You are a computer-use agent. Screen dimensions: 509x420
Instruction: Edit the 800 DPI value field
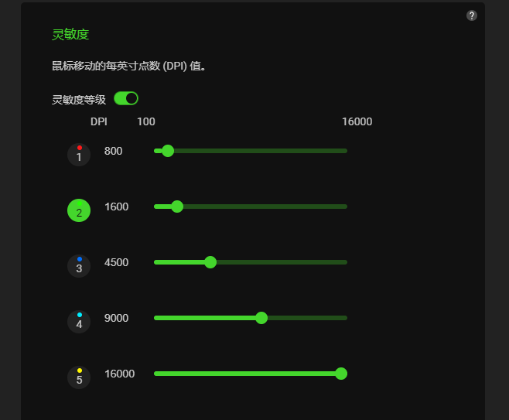click(114, 151)
